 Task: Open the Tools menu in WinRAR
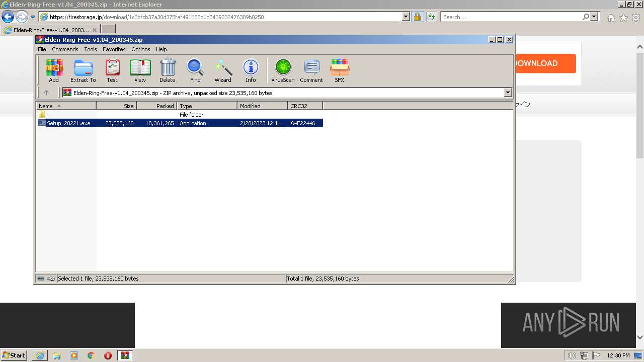tap(91, 49)
